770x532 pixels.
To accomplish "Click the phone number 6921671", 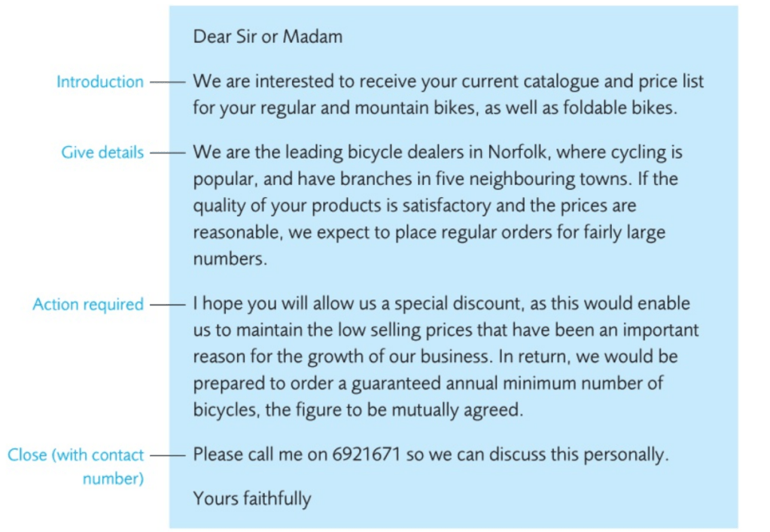I will [366, 454].
